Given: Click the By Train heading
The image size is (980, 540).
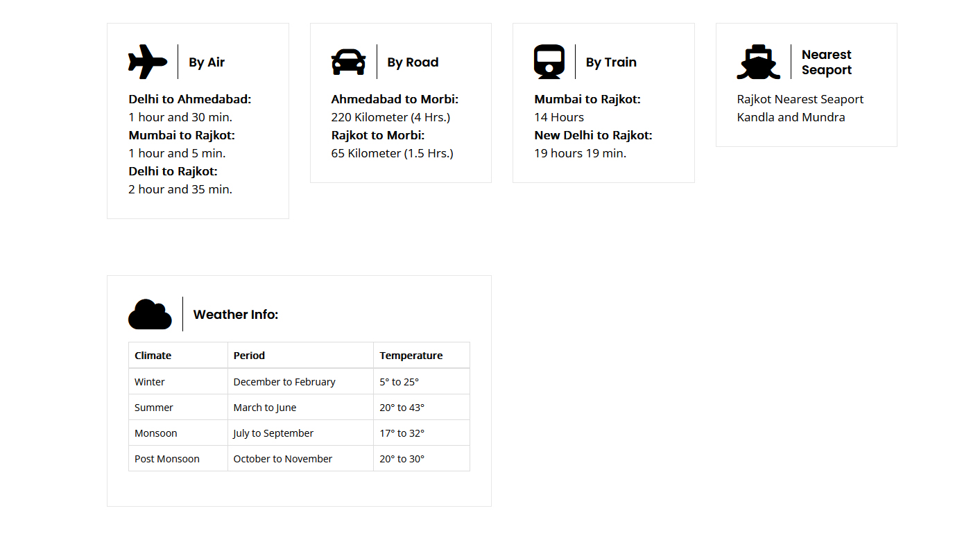Looking at the screenshot, I should pyautogui.click(x=611, y=62).
